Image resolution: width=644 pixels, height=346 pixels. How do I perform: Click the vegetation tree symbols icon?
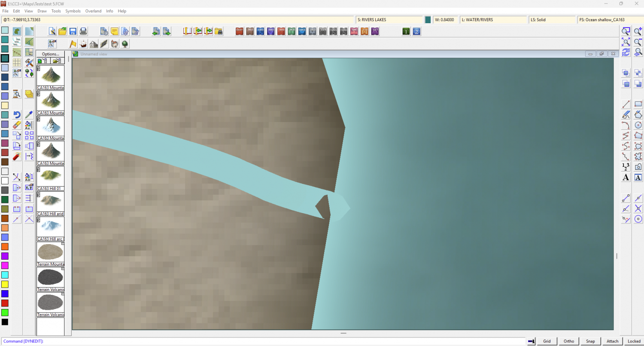pos(125,44)
